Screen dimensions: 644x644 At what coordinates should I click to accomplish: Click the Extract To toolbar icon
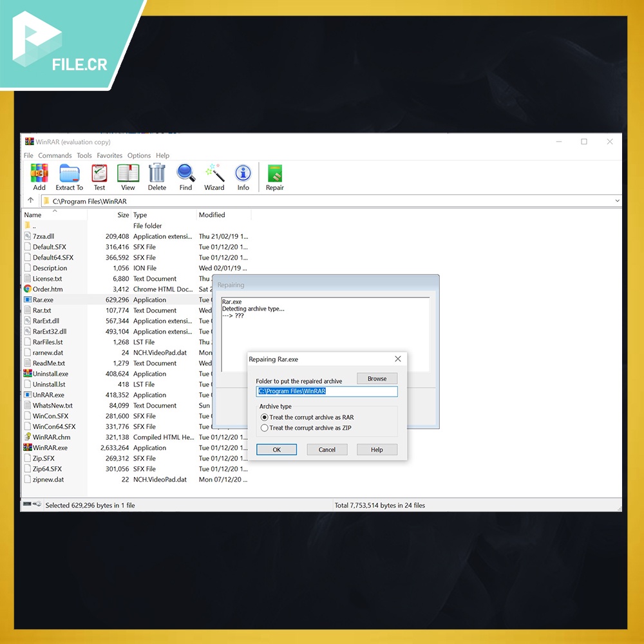pos(69,174)
